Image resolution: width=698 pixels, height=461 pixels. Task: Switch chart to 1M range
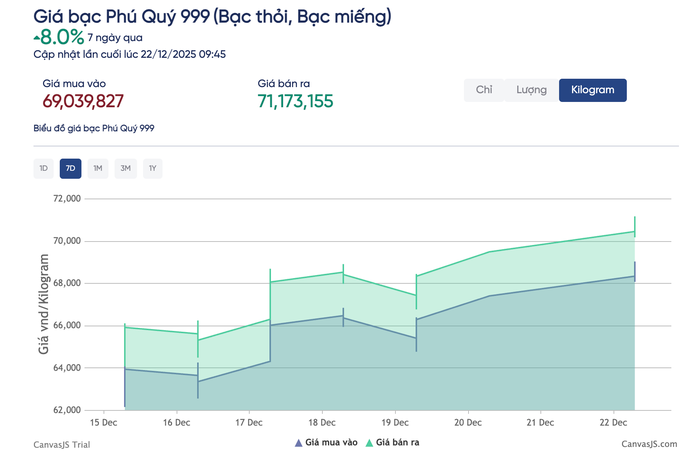pyautogui.click(x=98, y=168)
